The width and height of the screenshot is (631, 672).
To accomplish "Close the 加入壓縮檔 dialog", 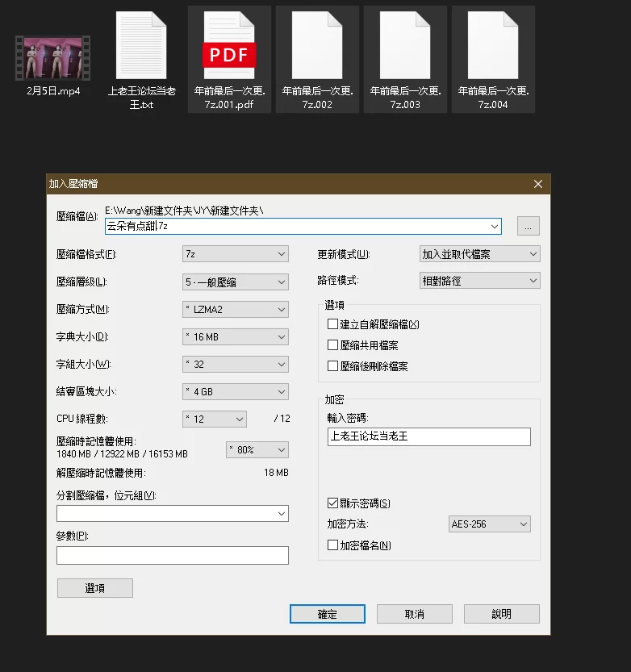I will pyautogui.click(x=538, y=184).
